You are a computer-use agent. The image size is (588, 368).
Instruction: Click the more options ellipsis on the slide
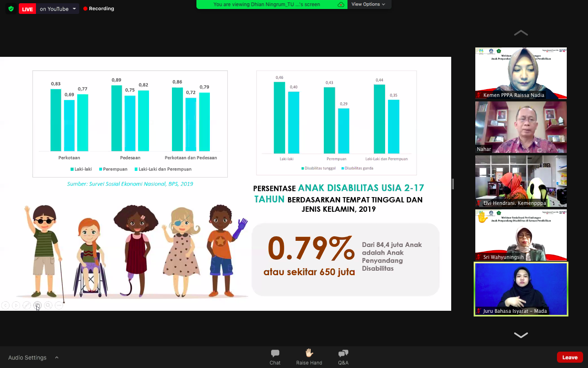point(59,305)
